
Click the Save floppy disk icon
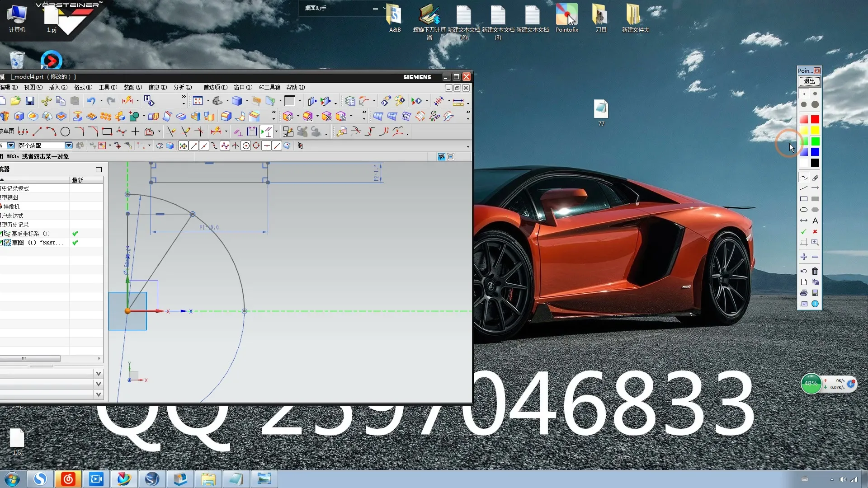pyautogui.click(x=30, y=101)
